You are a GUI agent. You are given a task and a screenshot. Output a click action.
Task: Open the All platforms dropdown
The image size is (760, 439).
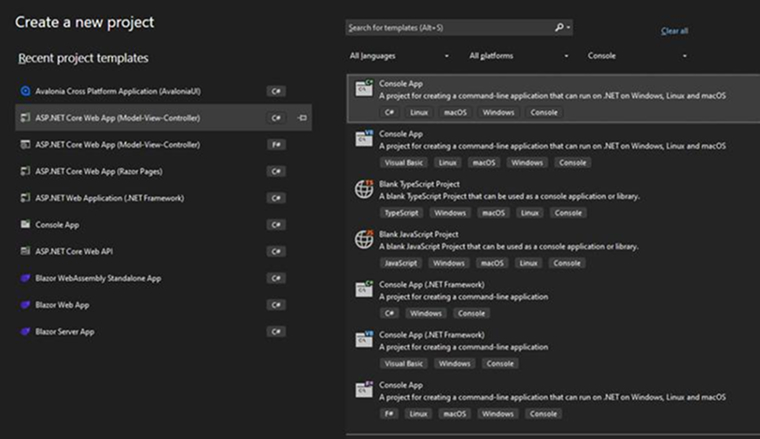pyautogui.click(x=517, y=56)
